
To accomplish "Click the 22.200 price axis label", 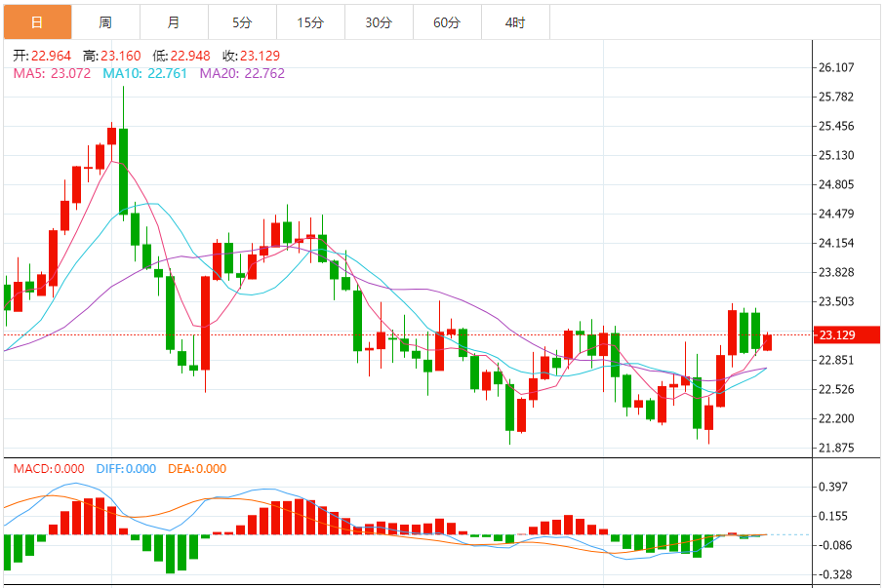I will click(x=836, y=418).
